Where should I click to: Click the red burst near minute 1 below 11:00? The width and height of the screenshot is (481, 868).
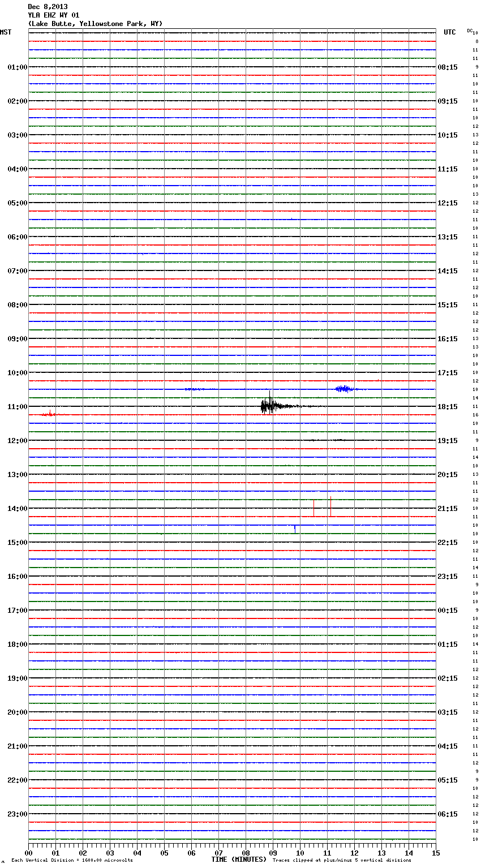click(x=50, y=414)
